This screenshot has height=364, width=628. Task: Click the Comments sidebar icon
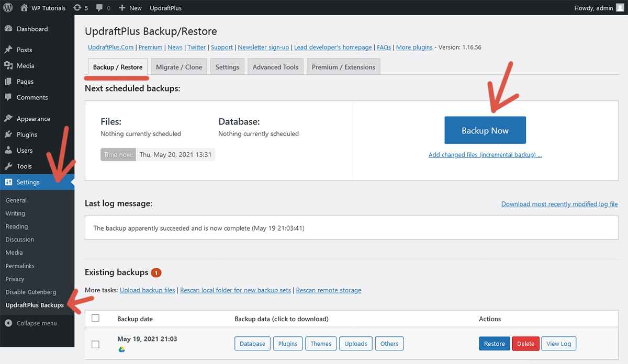click(8, 97)
